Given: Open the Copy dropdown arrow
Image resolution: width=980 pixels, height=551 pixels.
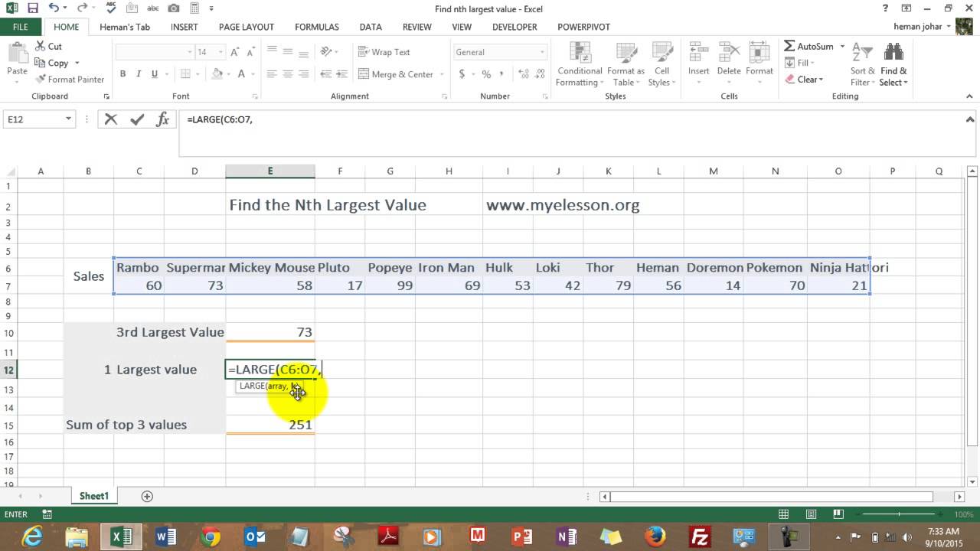Looking at the screenshot, I should [77, 64].
